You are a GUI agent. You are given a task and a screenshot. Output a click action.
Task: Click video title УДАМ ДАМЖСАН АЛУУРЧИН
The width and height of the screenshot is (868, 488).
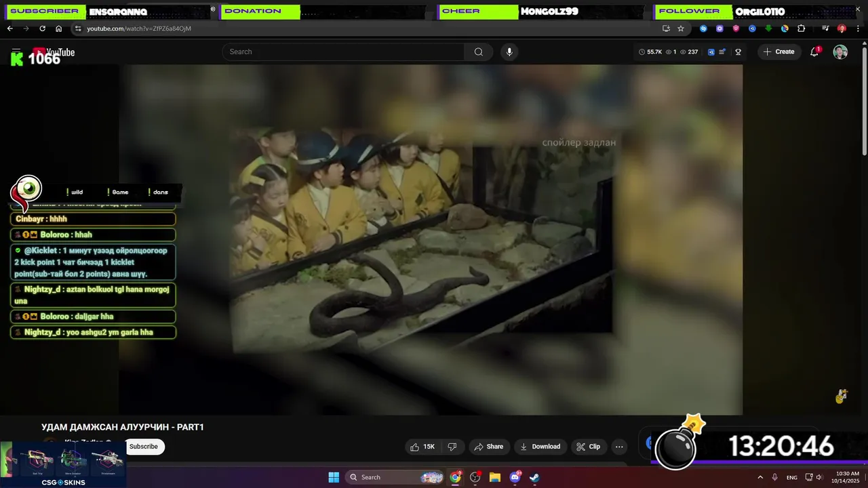(x=123, y=427)
